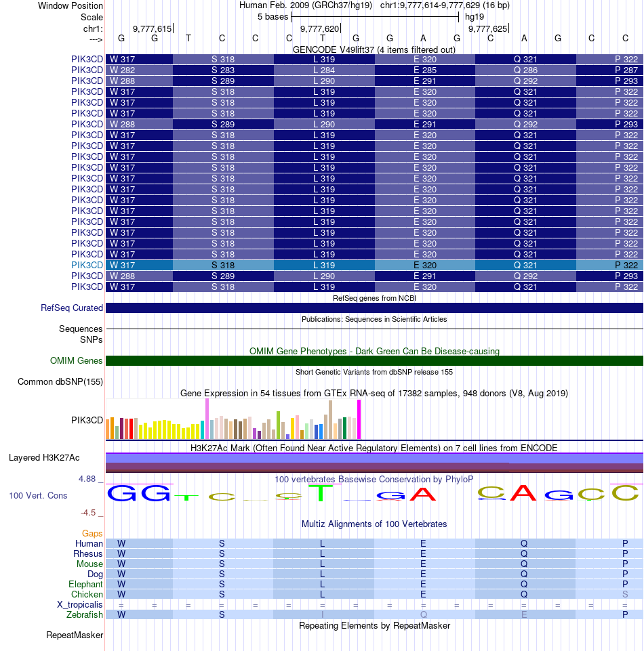Click 'E 320' in the highlighted light-blue row
The height and width of the screenshot is (651, 644).
click(424, 265)
